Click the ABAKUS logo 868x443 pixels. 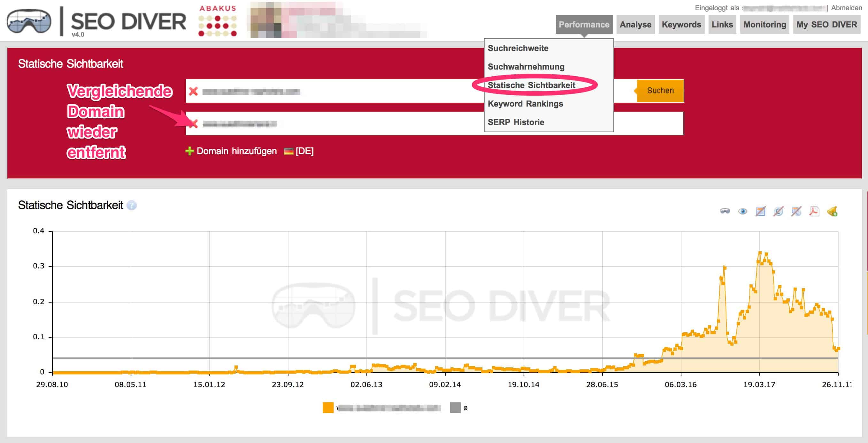[218, 20]
